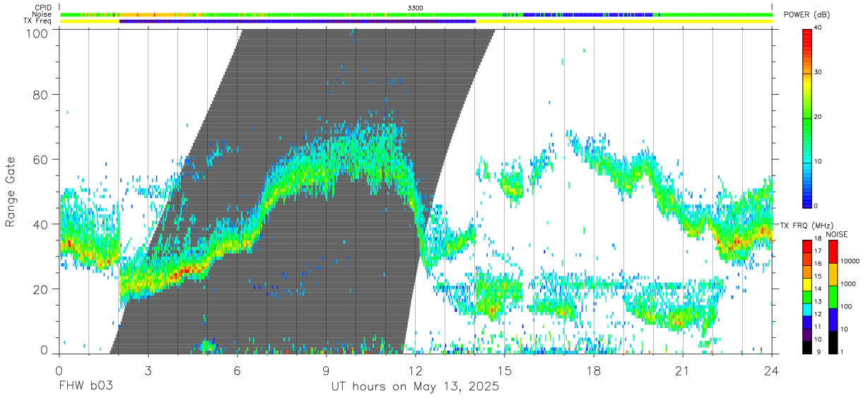Click the gray shaded band in the plot
This screenshot has width=868, height=401.
pyautogui.click(x=304, y=191)
